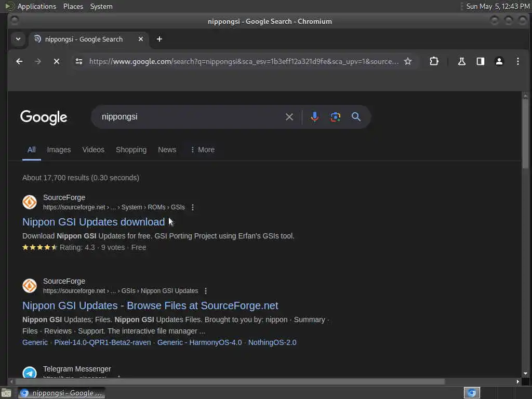This screenshot has width=532, height=399.
Task: Select nippongsi - Google taskbar button
Action: point(62,393)
